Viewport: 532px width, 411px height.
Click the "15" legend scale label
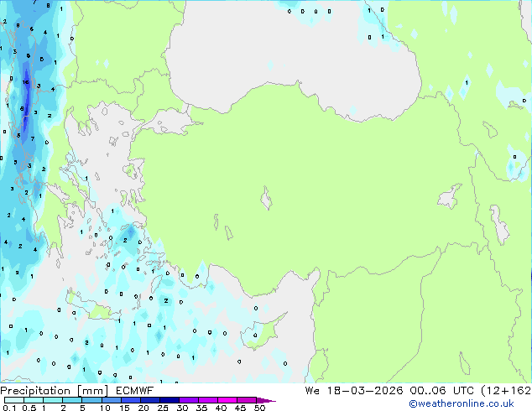point(124,408)
